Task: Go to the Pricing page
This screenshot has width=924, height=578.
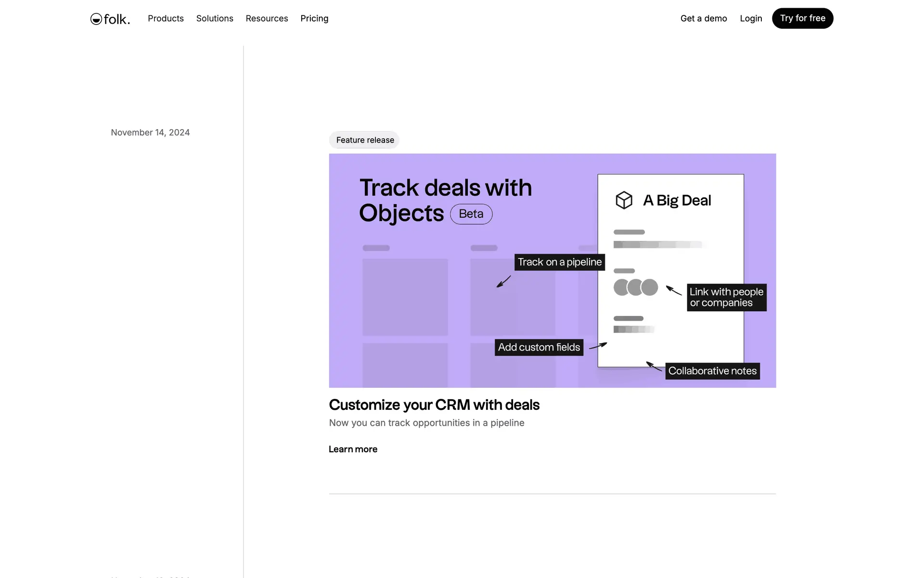Action: coord(314,18)
